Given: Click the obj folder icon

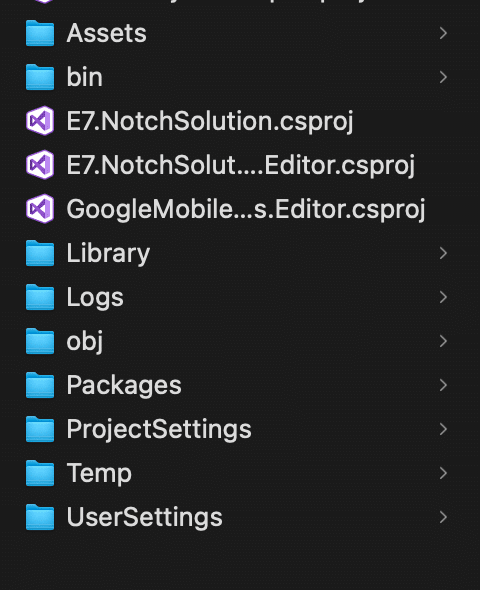Looking at the screenshot, I should [40, 341].
